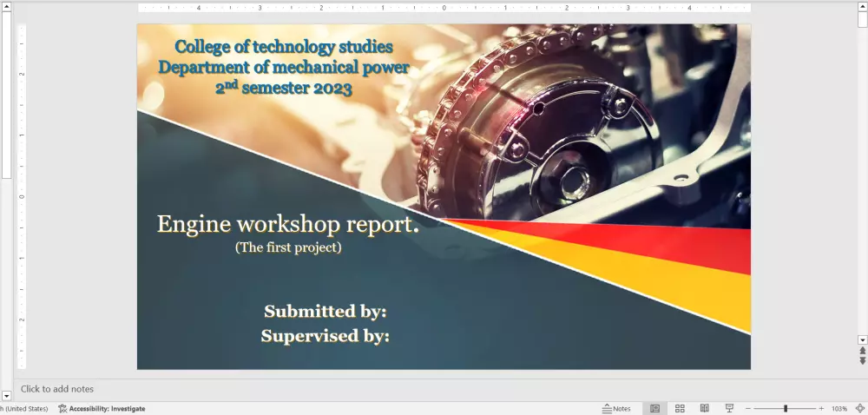Open the Accessibility: Investigate checker
Screen dimensions: 868x415
click(102, 408)
